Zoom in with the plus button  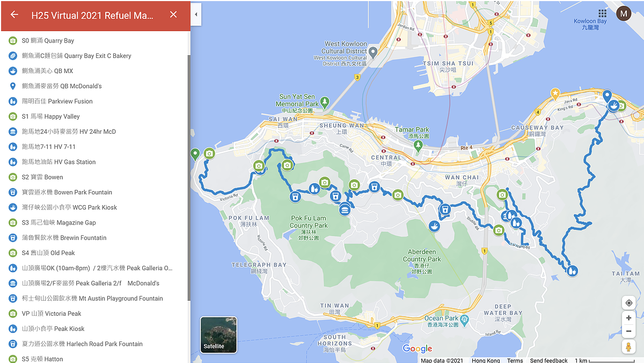(628, 318)
